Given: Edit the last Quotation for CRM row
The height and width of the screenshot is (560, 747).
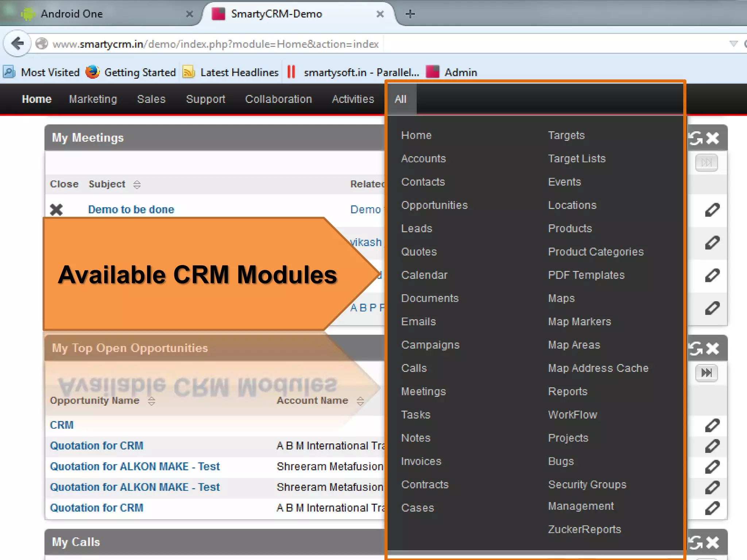Looking at the screenshot, I should point(712,508).
